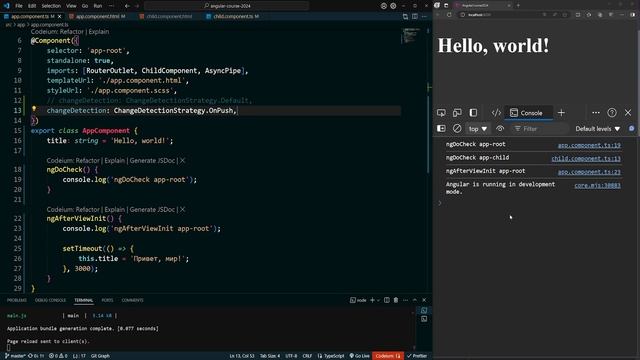Expand the overflow menu bar ellipsis
Screen dimensions: 640x360
tap(111, 6)
